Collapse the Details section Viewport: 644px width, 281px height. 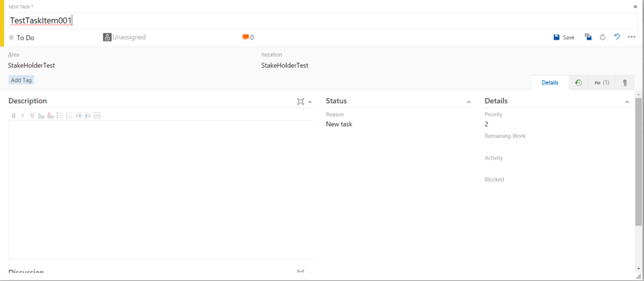(627, 102)
